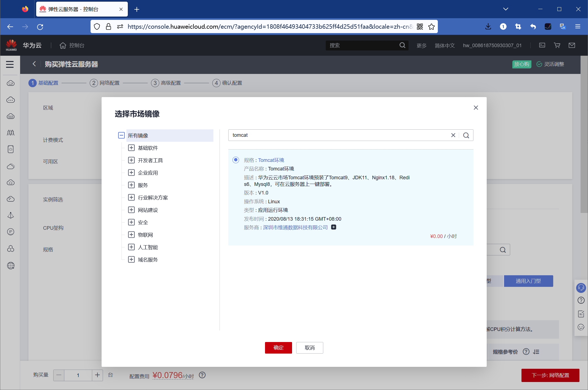
Task: Select the 网站建设 tree item
Action: 148,210
